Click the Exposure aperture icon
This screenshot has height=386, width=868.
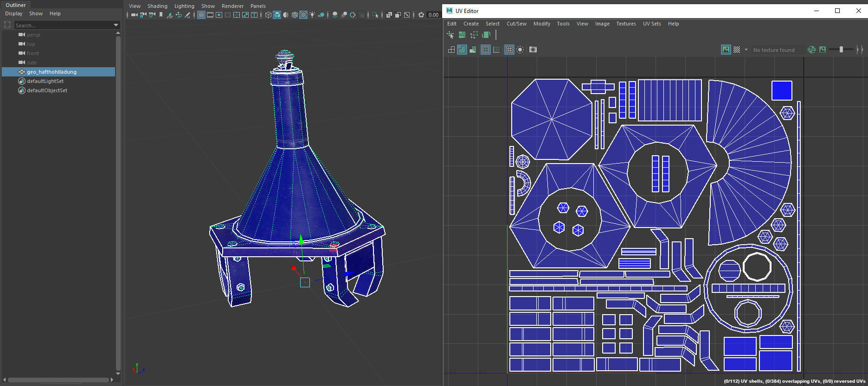(421, 15)
